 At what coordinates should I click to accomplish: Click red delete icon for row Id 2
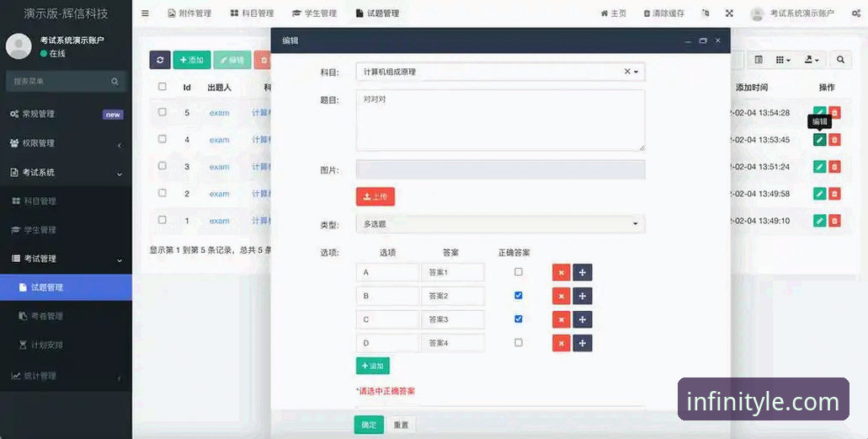[835, 194]
